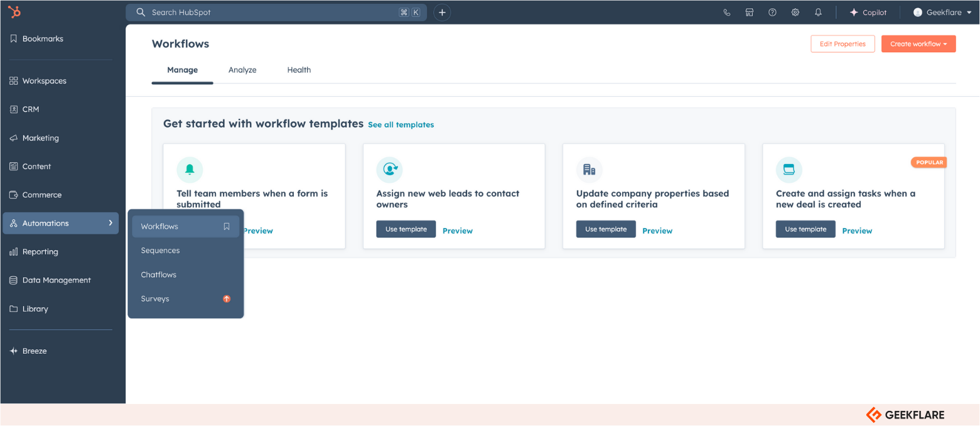This screenshot has width=980, height=426.
Task: Click the Edit Properties button
Action: coord(843,44)
